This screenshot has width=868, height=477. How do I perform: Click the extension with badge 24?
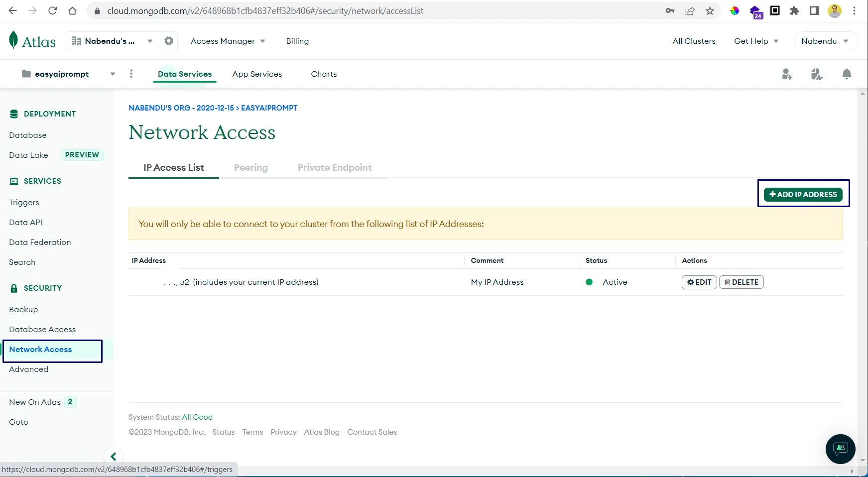tap(755, 11)
